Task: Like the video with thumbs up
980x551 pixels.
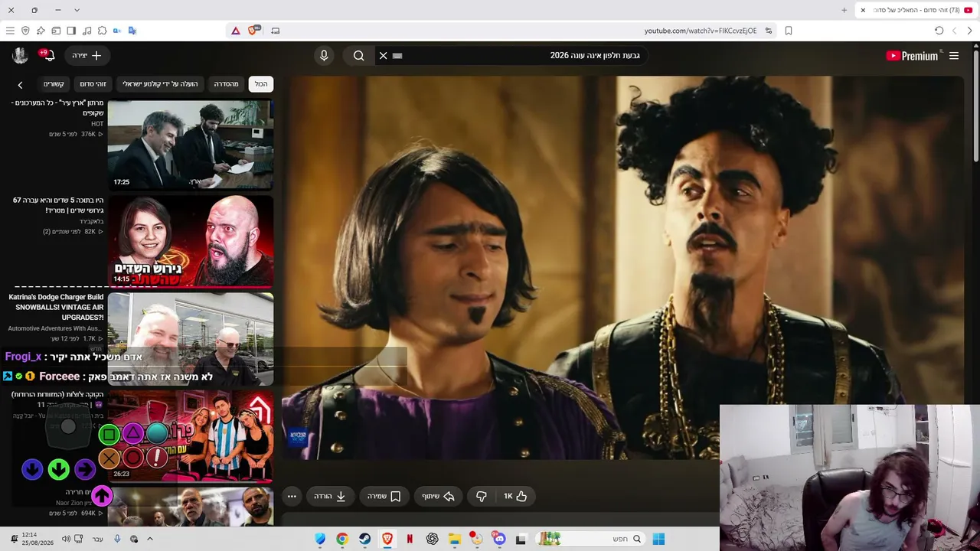Action: pyautogui.click(x=515, y=496)
